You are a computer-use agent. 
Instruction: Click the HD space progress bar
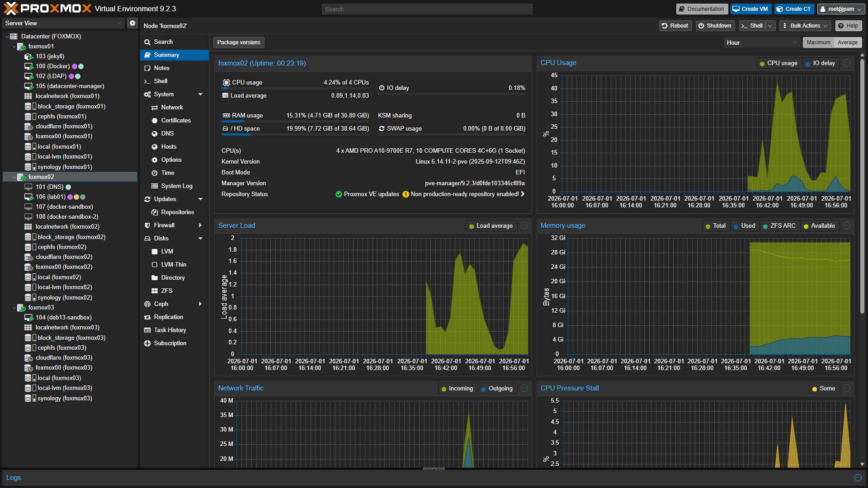[295, 134]
